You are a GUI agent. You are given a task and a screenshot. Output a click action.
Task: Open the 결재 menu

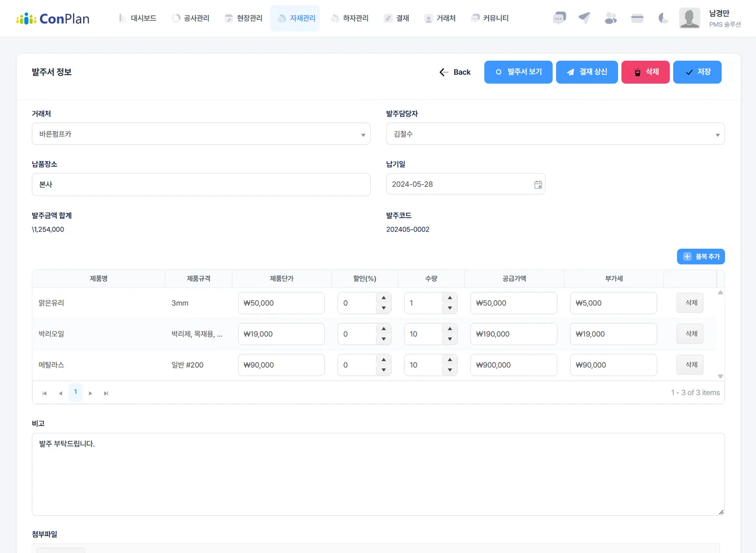point(396,18)
